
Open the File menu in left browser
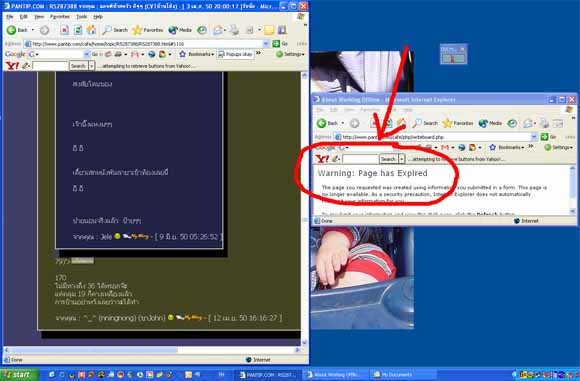pos(10,17)
